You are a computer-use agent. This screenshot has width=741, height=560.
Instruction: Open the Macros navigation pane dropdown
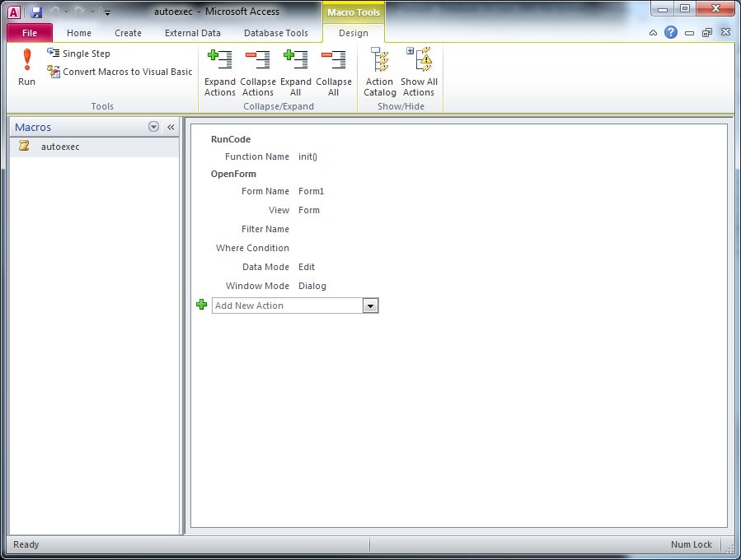coord(153,127)
